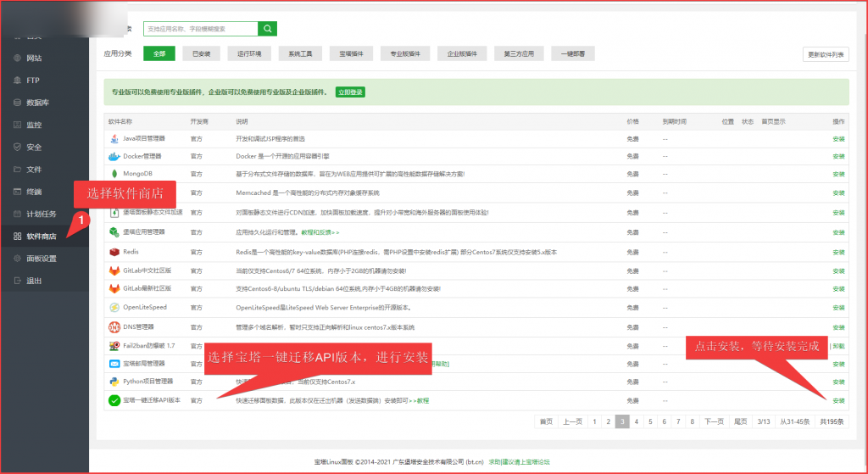
Task: Show the 企业版插件 category
Action: 462,53
